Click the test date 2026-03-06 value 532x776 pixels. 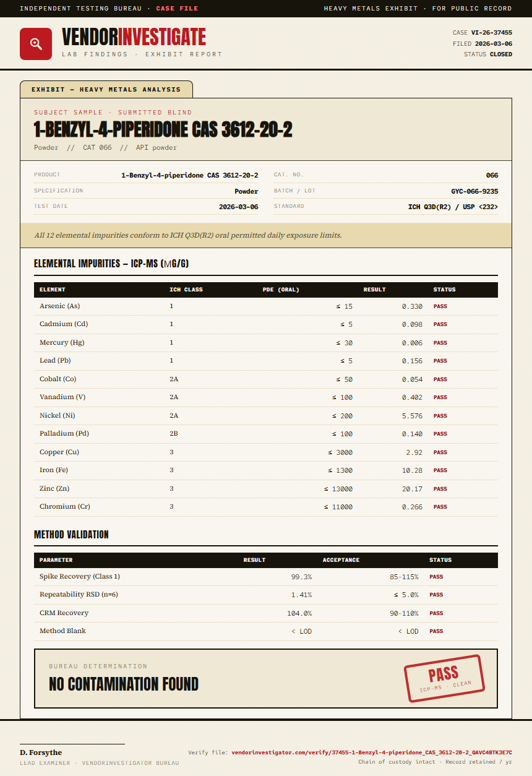[x=239, y=207]
